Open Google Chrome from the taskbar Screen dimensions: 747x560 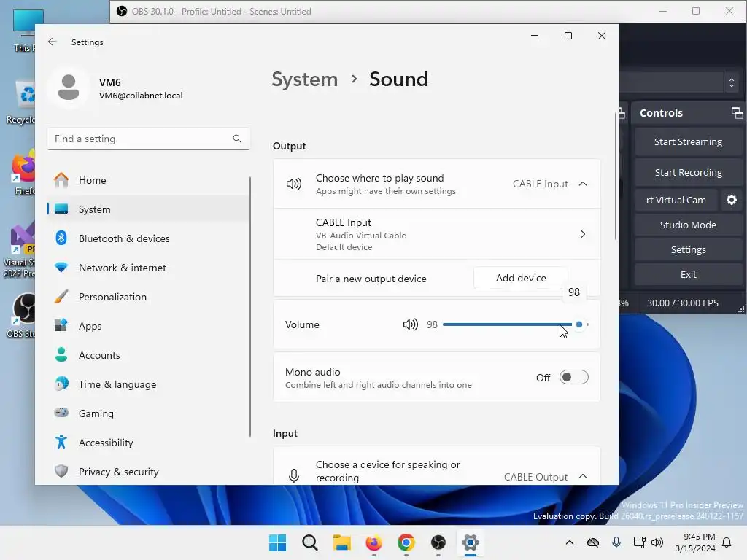point(406,542)
